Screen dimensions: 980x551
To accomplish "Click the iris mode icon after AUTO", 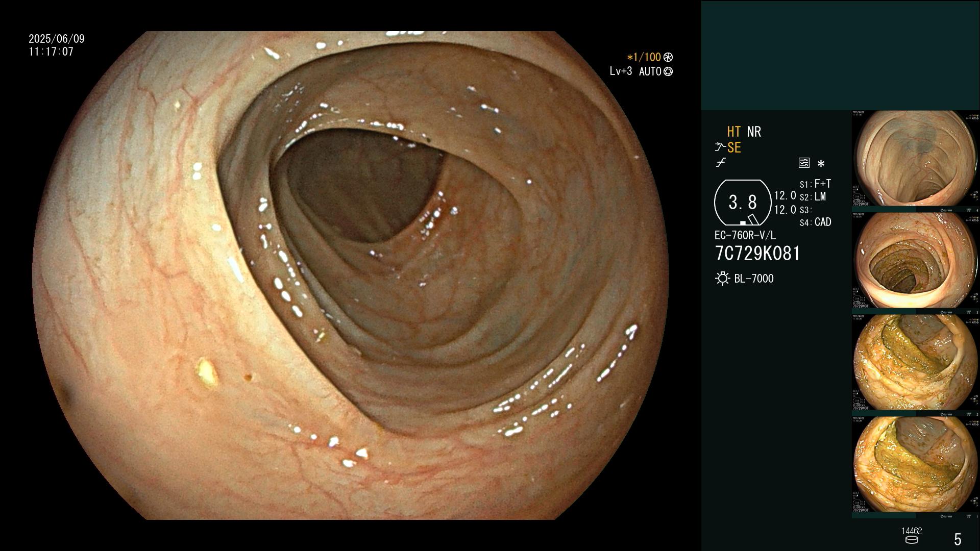I will (x=668, y=71).
